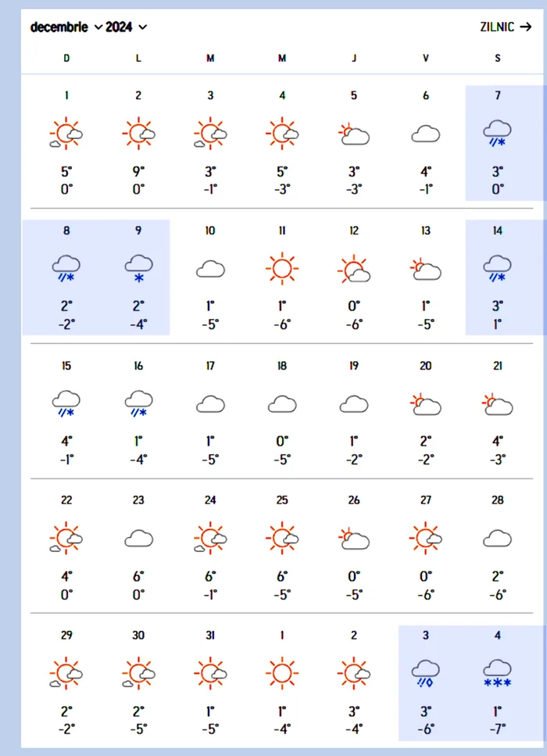Click the sleet icon on December 15
The width and height of the screenshot is (547, 756).
[66, 404]
